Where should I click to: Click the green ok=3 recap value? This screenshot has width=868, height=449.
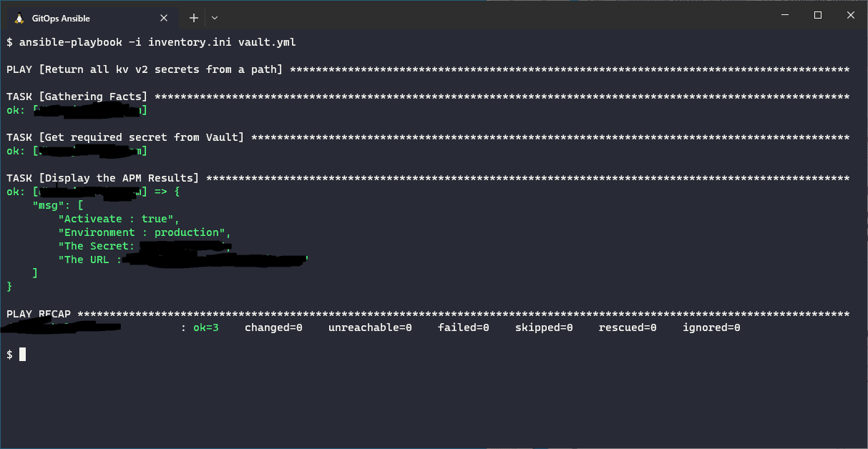[x=206, y=327]
